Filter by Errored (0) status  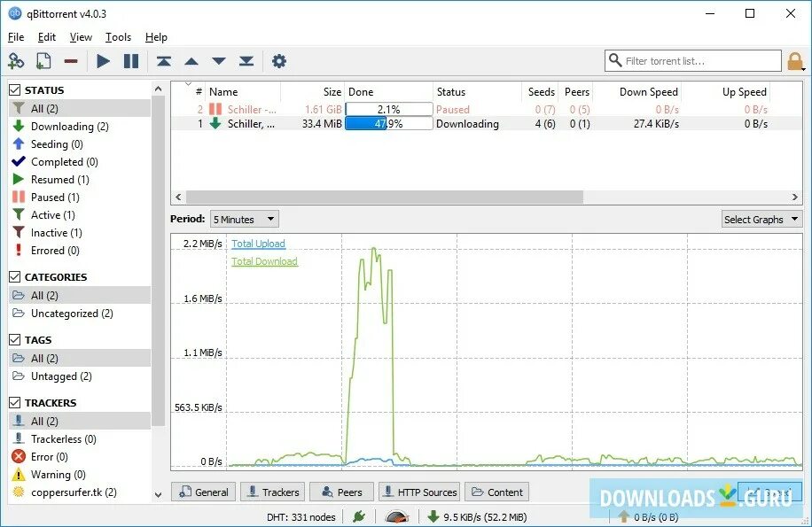(x=81, y=251)
